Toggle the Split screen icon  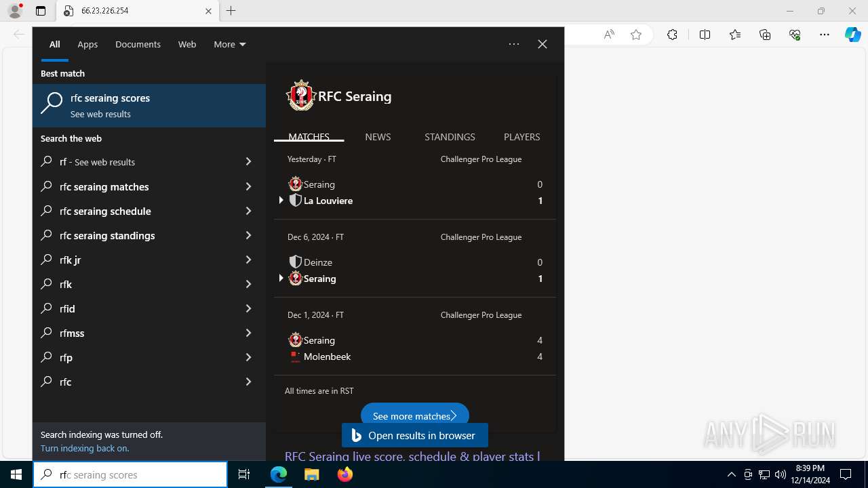pyautogui.click(x=705, y=35)
